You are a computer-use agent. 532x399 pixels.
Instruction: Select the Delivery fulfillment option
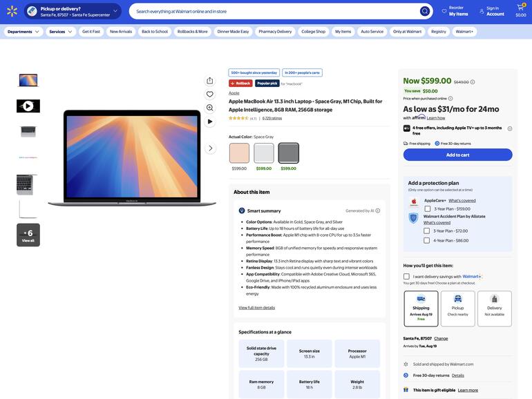tap(494, 309)
